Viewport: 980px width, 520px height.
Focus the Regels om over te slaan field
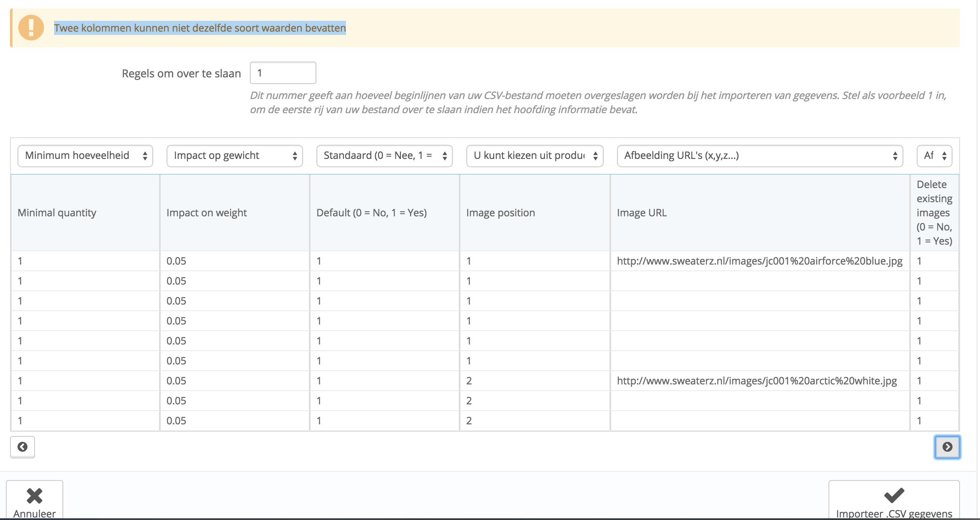pyautogui.click(x=283, y=73)
